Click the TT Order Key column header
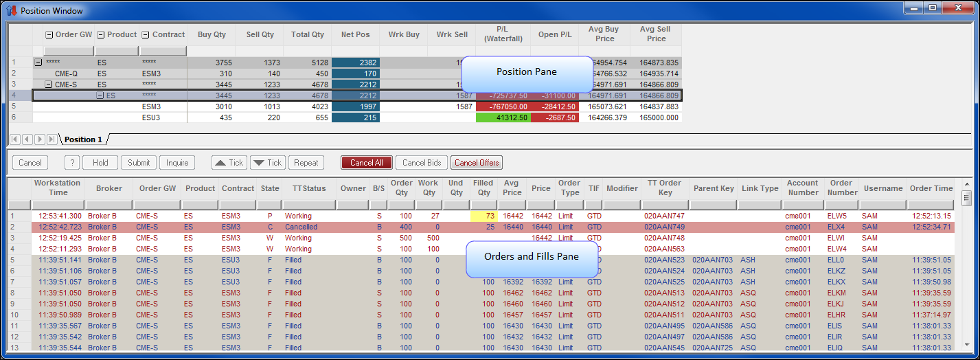 665,188
